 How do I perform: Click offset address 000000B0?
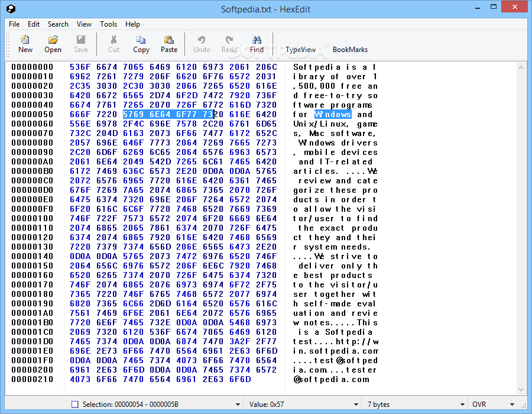click(x=33, y=172)
